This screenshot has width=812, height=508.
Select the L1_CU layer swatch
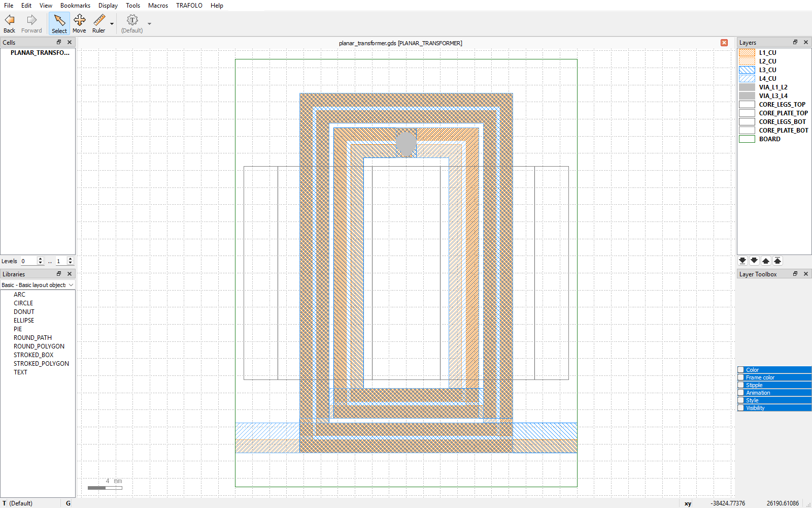pyautogui.click(x=747, y=53)
